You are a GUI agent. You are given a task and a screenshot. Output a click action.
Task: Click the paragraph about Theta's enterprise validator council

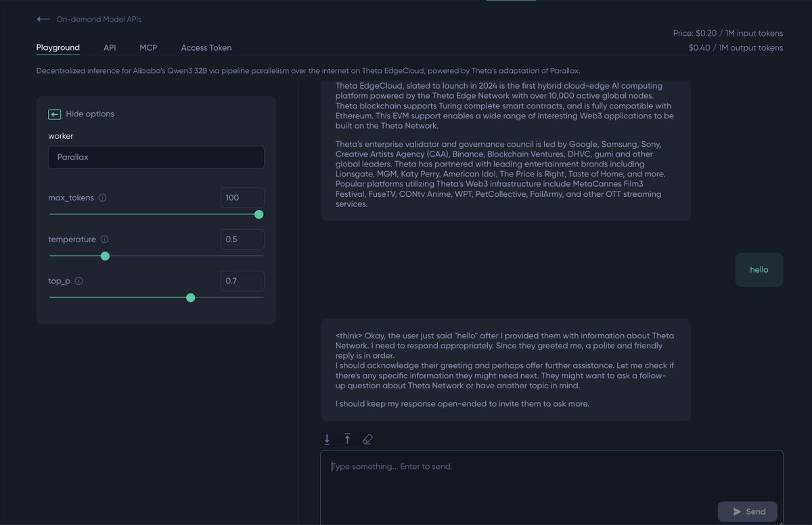[501, 174]
